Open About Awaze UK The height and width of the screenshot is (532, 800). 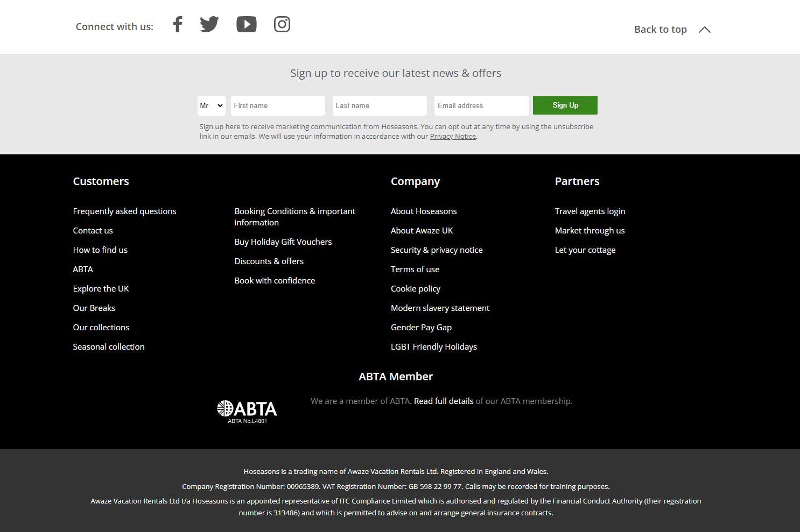(422, 231)
